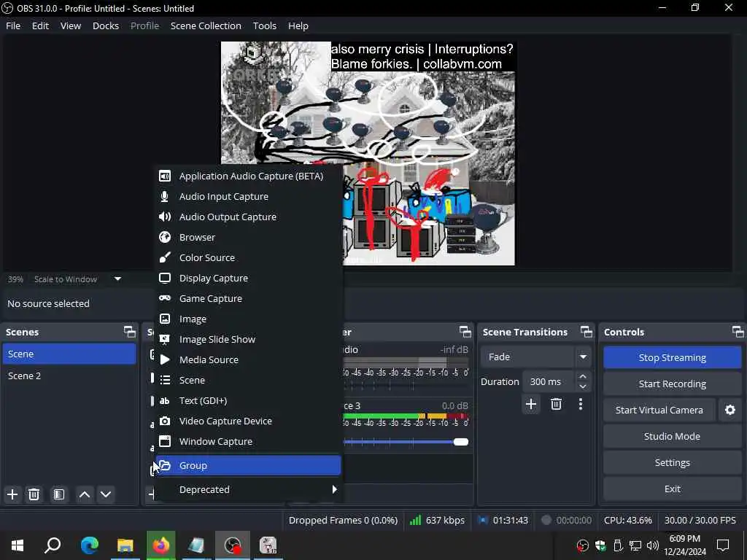
Task: Click the play icon beside Media Source
Action: pos(165,360)
